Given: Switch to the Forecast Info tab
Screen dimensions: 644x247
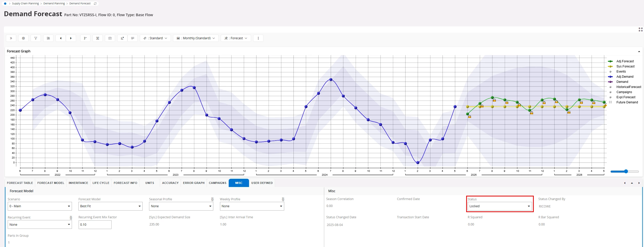Looking at the screenshot, I should click(125, 183).
